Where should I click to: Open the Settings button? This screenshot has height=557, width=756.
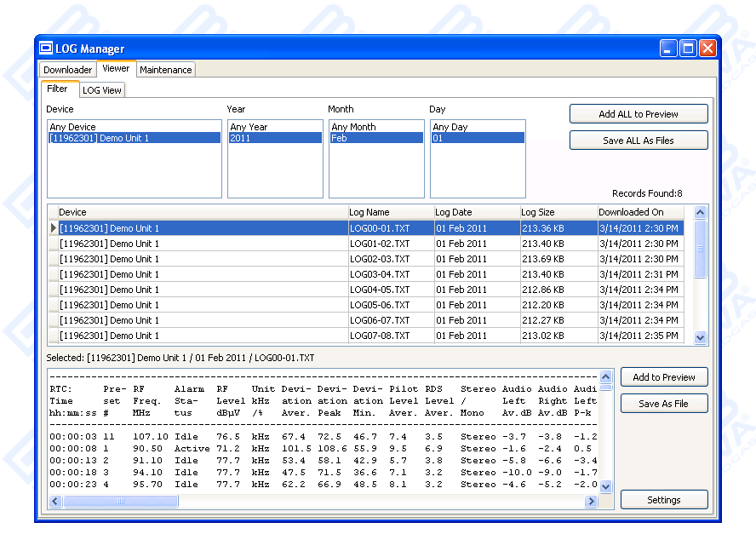pyautogui.click(x=663, y=500)
